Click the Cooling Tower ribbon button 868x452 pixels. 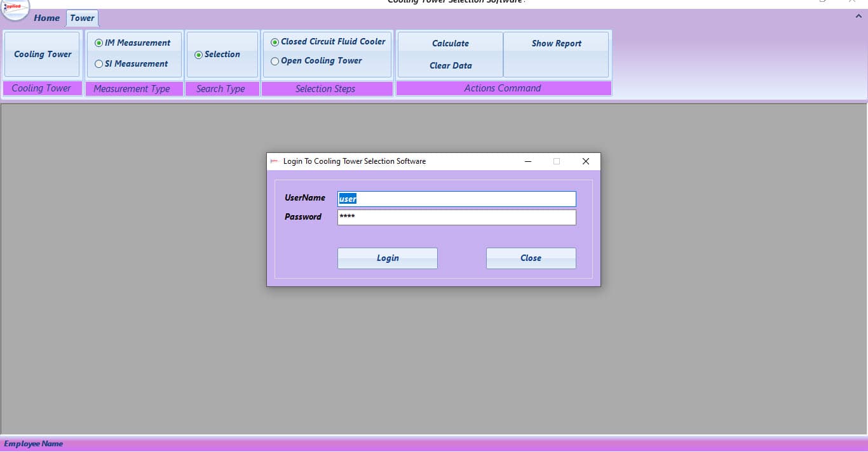pos(43,55)
